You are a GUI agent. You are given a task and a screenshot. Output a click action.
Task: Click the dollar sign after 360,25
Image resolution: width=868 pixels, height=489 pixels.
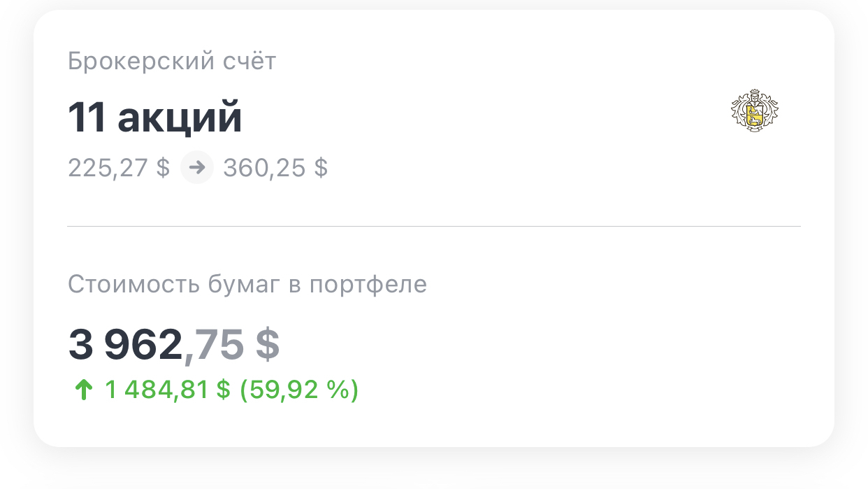pos(321,168)
